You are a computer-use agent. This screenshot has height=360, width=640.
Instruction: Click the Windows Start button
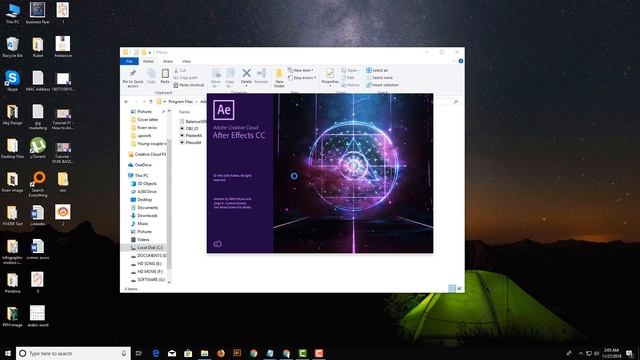[x=8, y=353]
